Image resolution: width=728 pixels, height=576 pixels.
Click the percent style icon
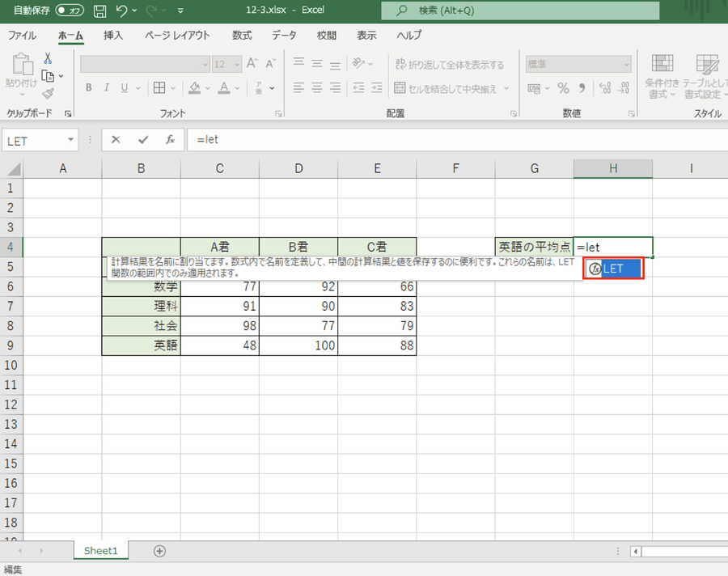click(x=563, y=87)
